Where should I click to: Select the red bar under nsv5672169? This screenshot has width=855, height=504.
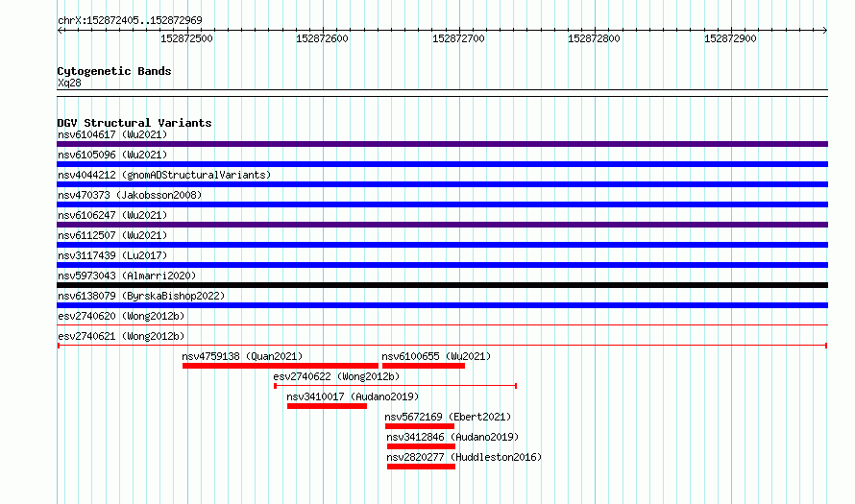point(420,426)
